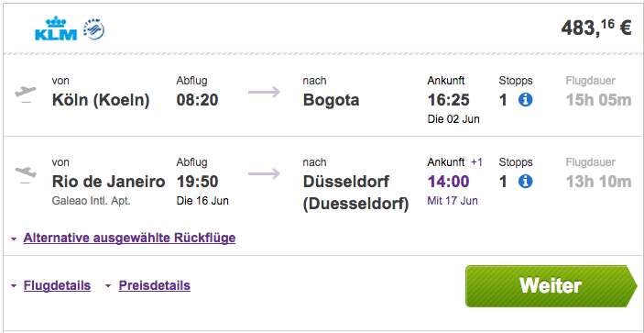
Task: Click the KLM airline logo
Action: (56, 28)
